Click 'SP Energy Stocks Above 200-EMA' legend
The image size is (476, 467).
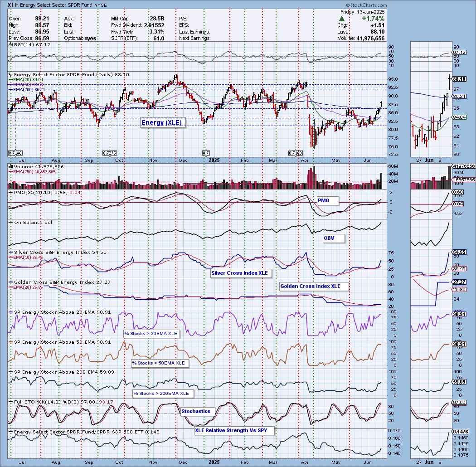pos(62,372)
